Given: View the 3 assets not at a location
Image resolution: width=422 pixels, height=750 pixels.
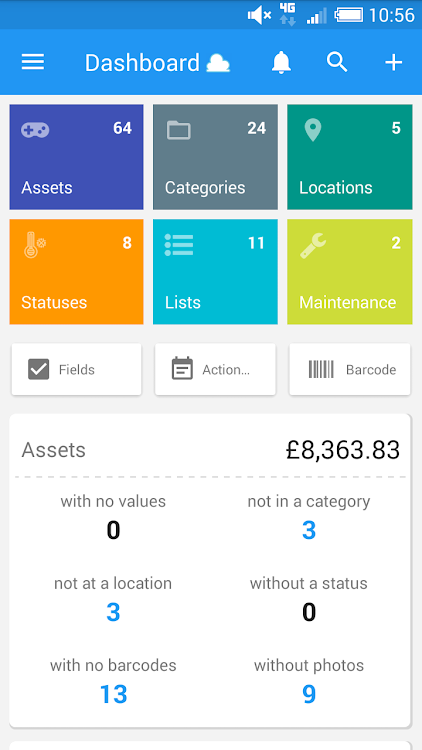Looking at the screenshot, I should (113, 613).
